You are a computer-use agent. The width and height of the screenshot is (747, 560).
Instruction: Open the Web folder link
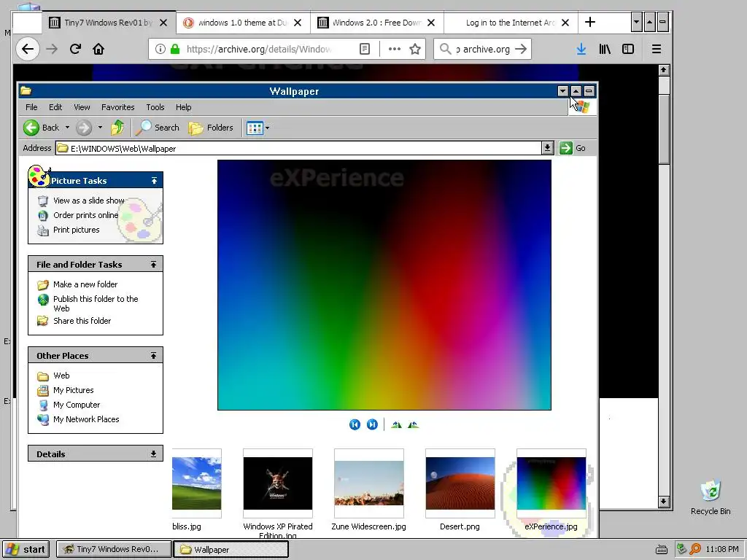[x=61, y=376]
